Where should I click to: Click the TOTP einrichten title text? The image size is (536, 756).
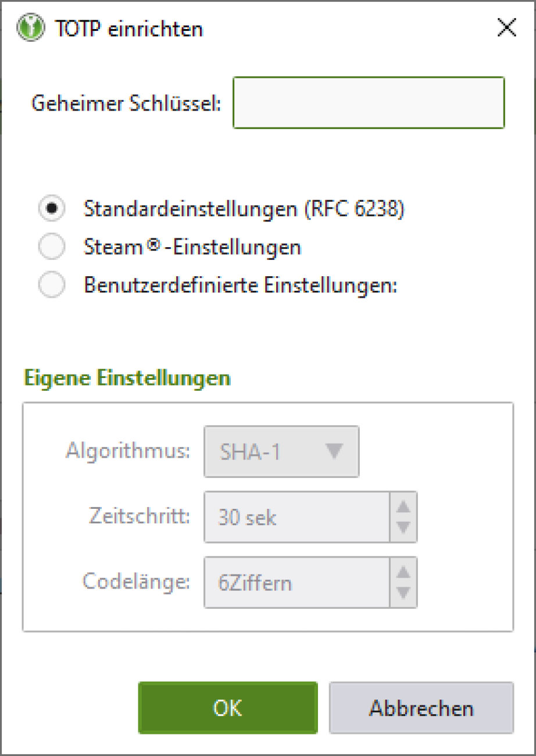click(128, 28)
